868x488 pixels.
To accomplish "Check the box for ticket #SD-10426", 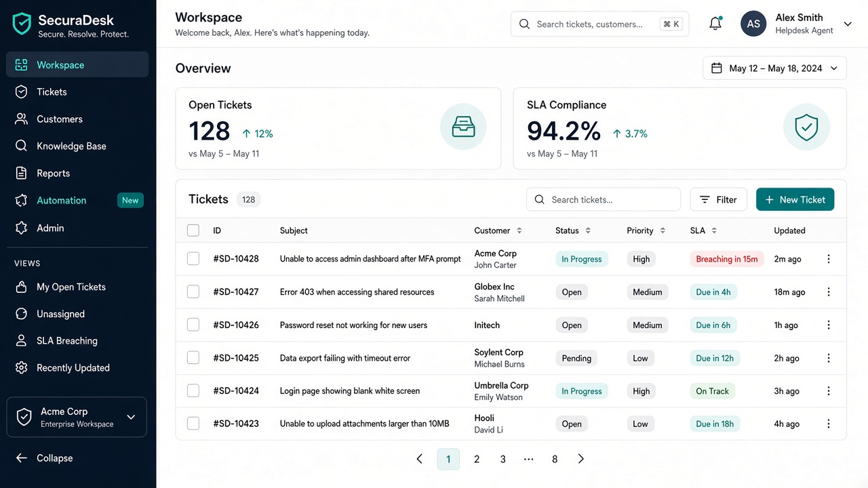I will 193,325.
